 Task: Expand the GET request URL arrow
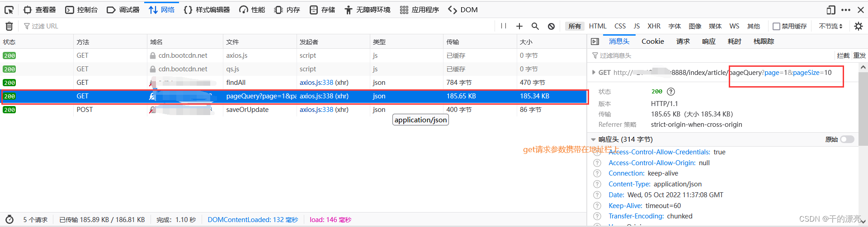594,72
